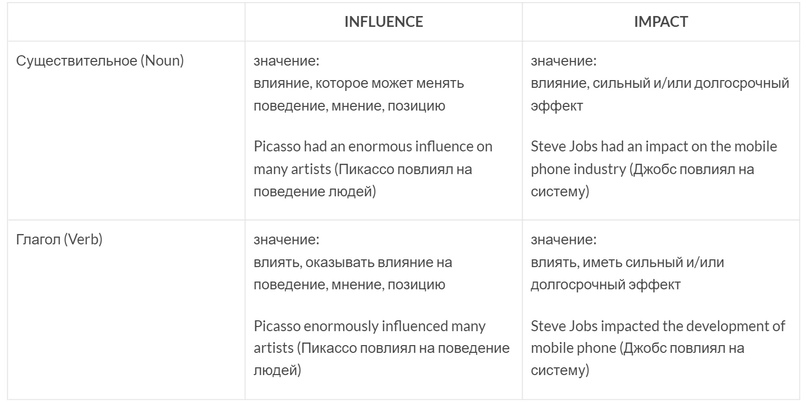Click the empty top-left header cell

tap(126, 22)
